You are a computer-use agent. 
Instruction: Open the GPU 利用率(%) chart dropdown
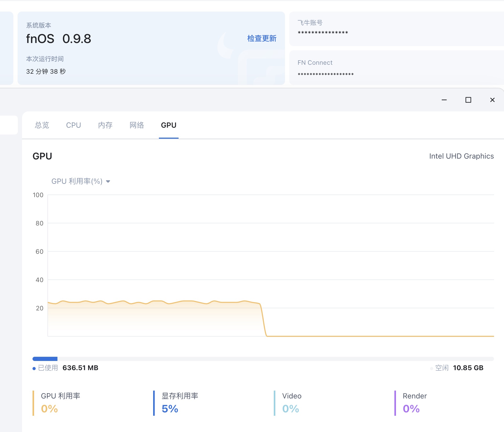click(81, 181)
